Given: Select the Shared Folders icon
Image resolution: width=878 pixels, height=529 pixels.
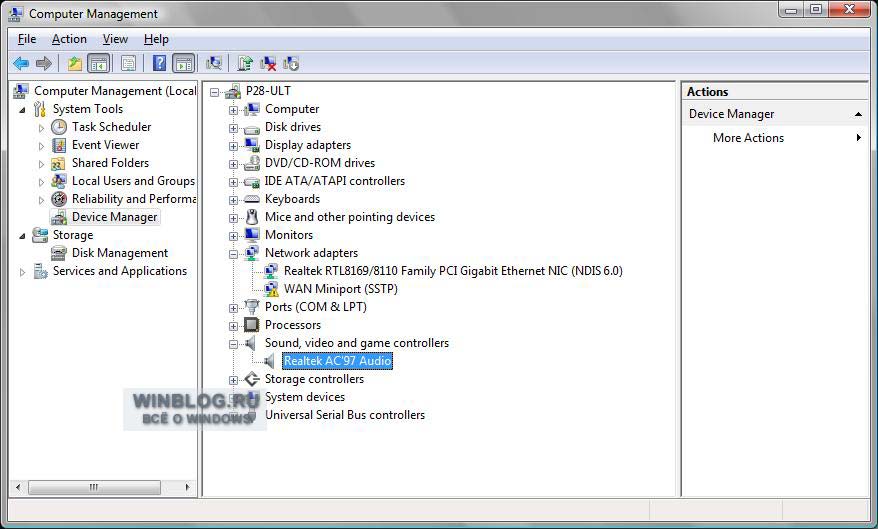Looking at the screenshot, I should 58,163.
